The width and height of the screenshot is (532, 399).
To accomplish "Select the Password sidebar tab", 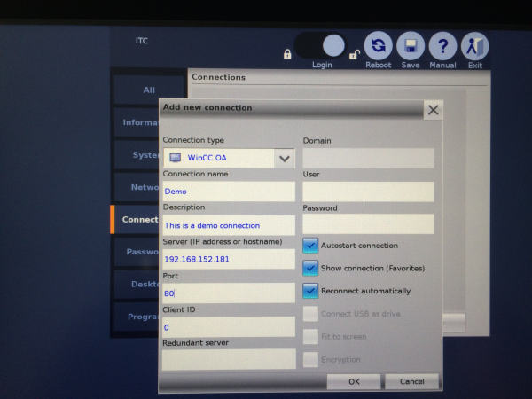I will 137,252.
